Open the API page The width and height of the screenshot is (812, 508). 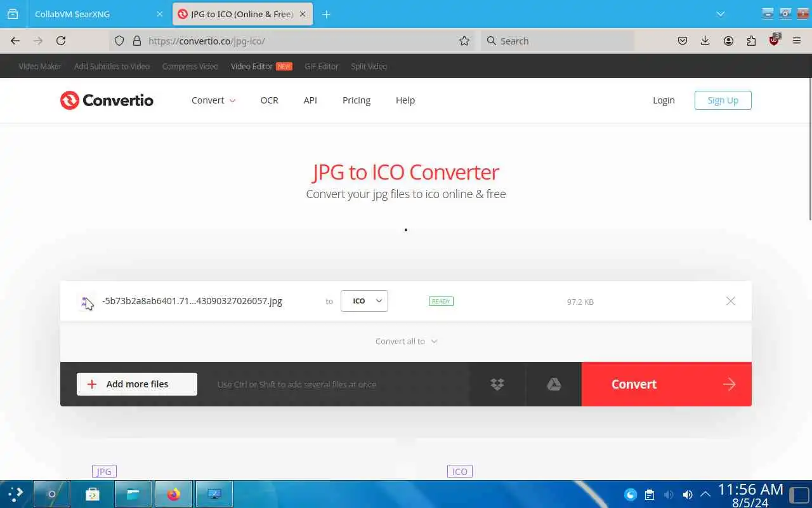coord(310,100)
